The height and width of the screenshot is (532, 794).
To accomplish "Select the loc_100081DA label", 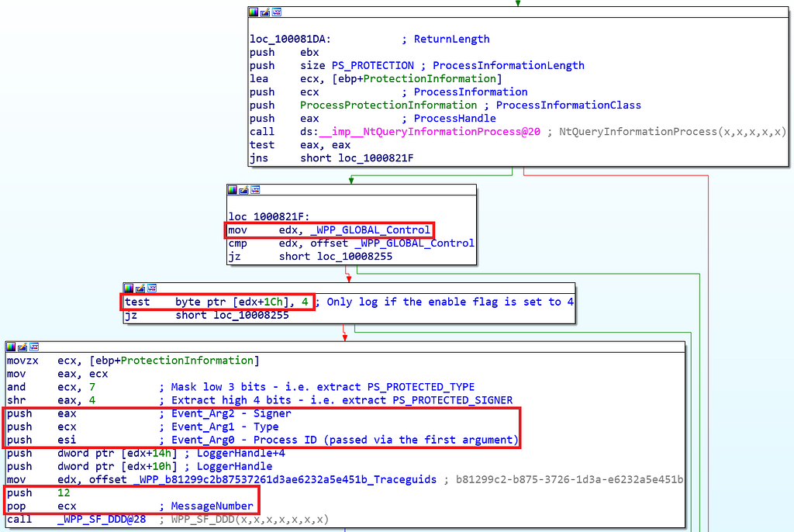I will coord(290,39).
